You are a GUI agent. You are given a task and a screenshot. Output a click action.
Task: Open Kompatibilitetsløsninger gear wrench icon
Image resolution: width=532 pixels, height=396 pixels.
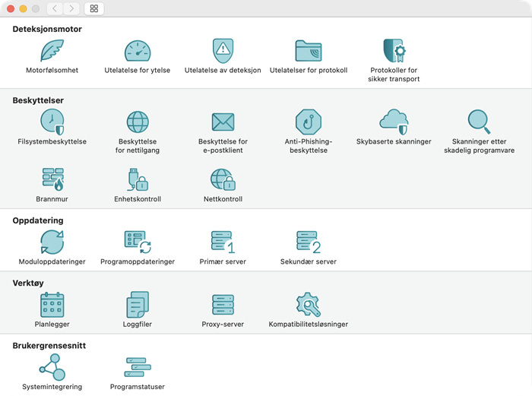pyautogui.click(x=309, y=304)
